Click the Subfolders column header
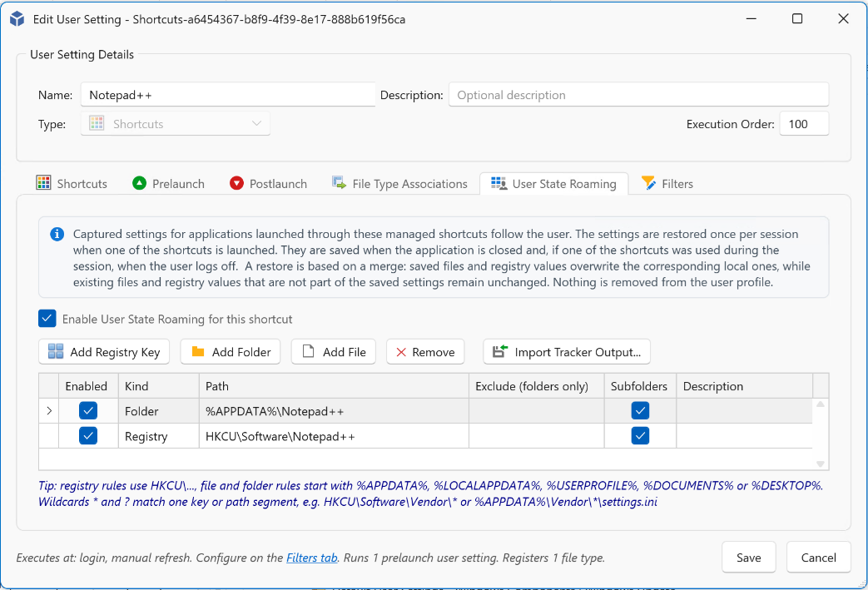 click(640, 386)
